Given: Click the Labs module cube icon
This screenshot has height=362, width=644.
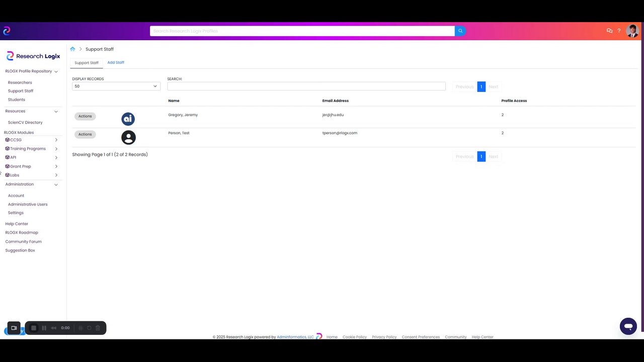Looking at the screenshot, I should (8, 175).
